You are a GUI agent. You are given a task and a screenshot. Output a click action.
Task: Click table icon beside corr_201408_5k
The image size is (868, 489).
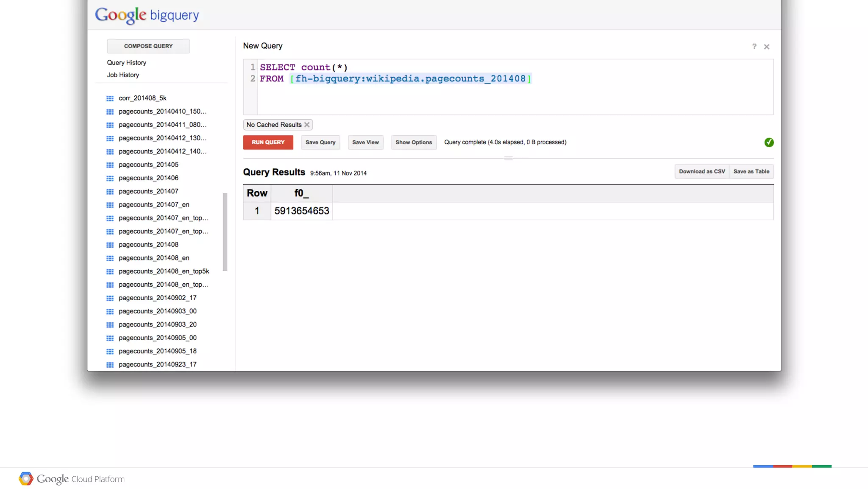point(110,98)
